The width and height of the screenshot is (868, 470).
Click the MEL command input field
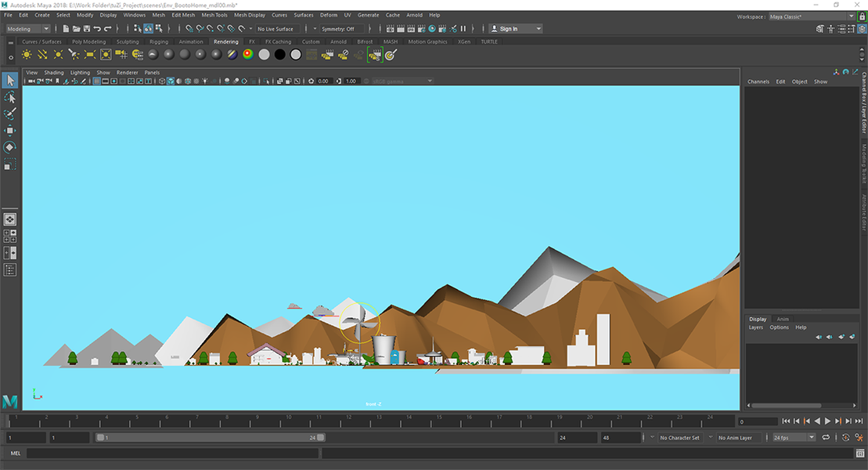(x=172, y=453)
